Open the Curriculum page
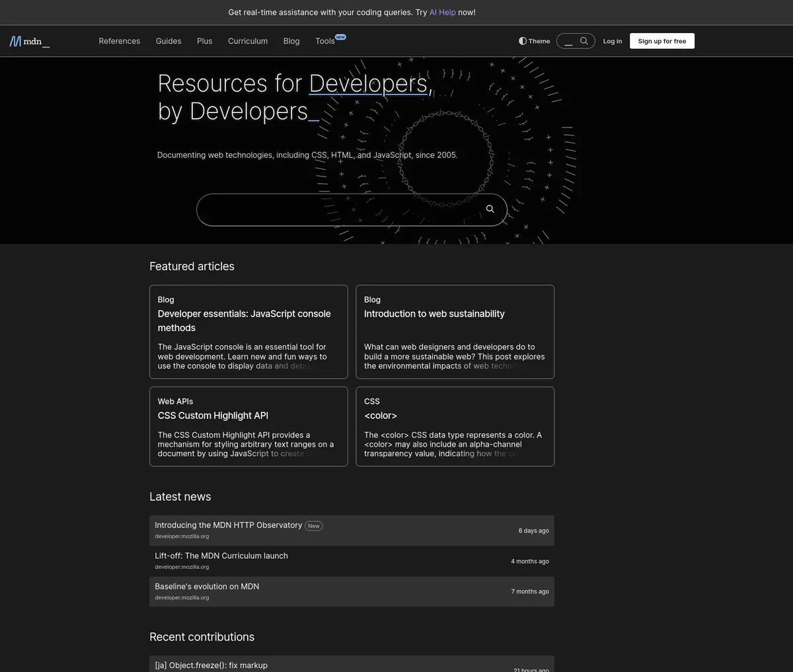 (x=247, y=41)
